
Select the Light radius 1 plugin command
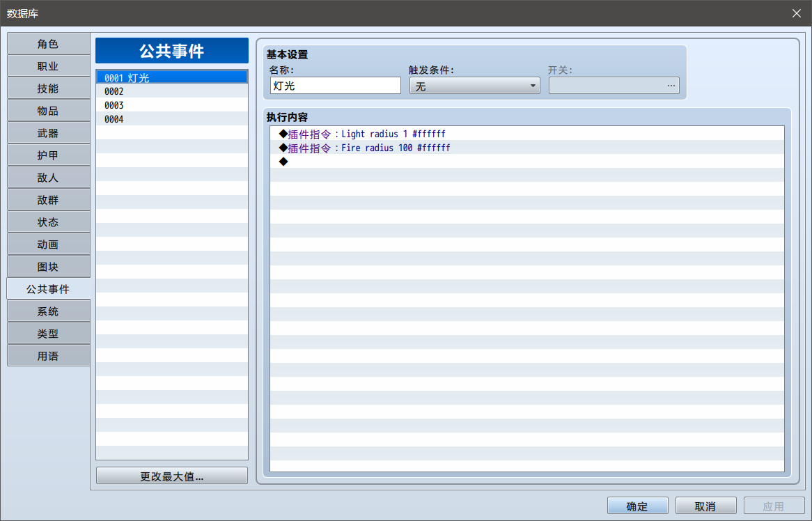(x=527, y=134)
